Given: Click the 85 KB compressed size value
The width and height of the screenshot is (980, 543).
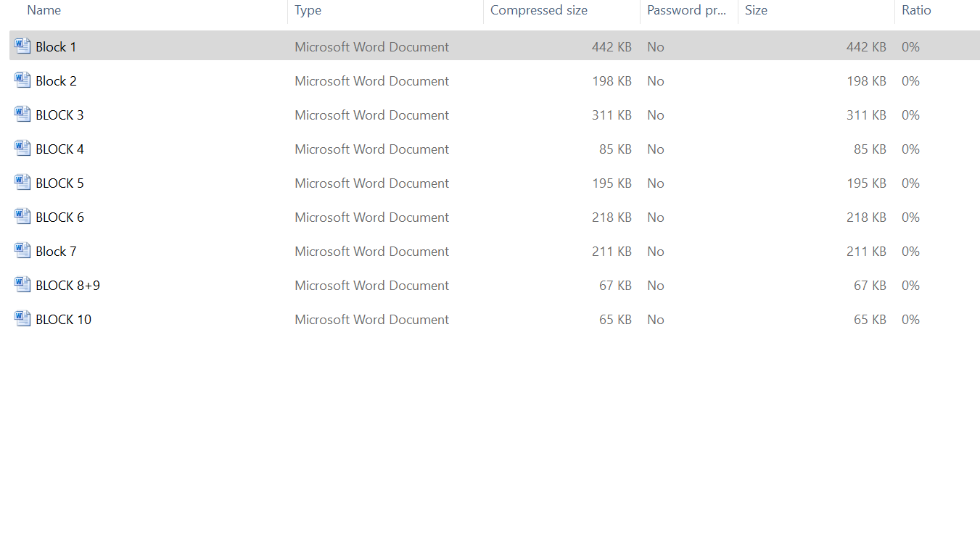Looking at the screenshot, I should point(615,149).
